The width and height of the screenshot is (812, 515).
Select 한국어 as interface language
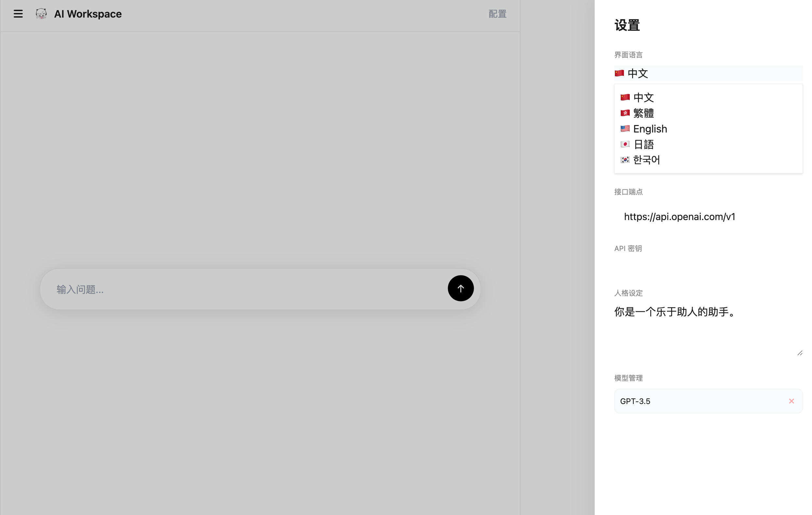point(646,160)
